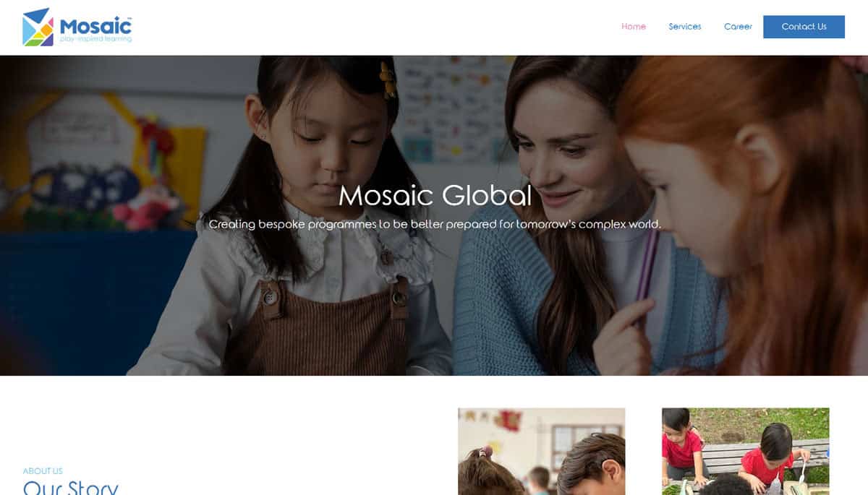Image resolution: width=868 pixels, height=495 pixels.
Task: Click the "play-inspired learning" tagline under logo
Action: pos(95,39)
